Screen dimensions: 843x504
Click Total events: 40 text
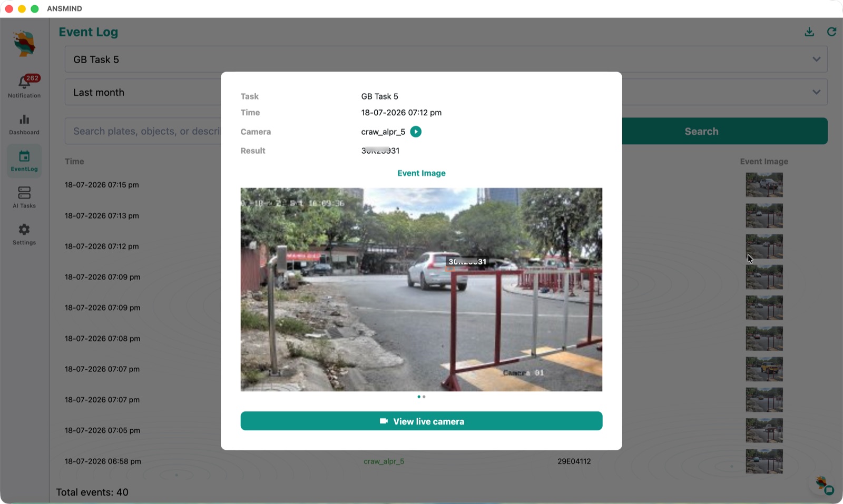click(92, 492)
